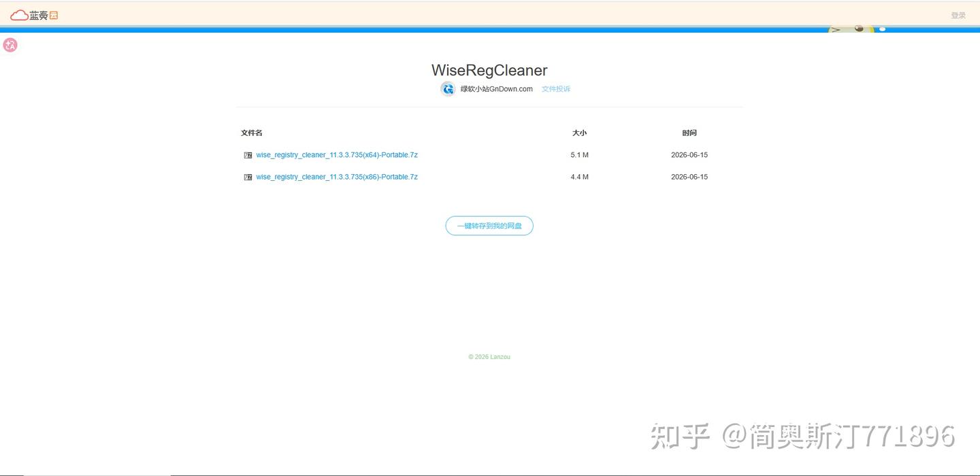Viewport: 980px width, 476px height.
Task: Open the 登录 login link
Action: (958, 15)
